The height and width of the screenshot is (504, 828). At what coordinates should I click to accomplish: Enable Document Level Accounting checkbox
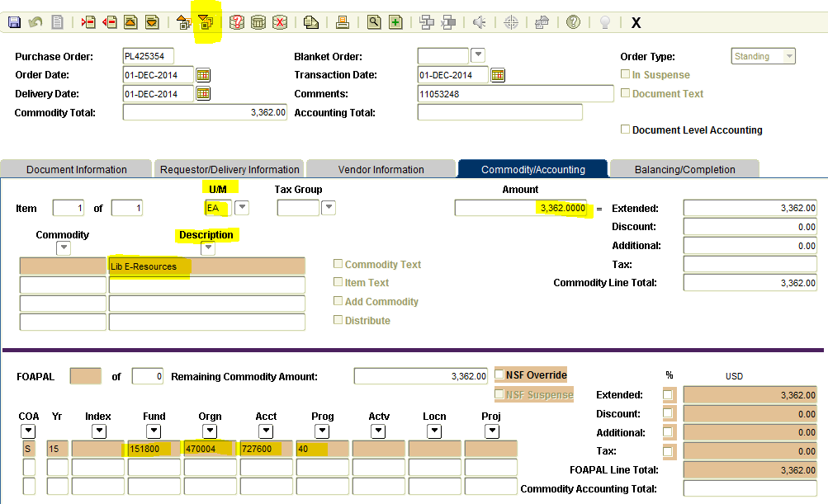pyautogui.click(x=625, y=130)
